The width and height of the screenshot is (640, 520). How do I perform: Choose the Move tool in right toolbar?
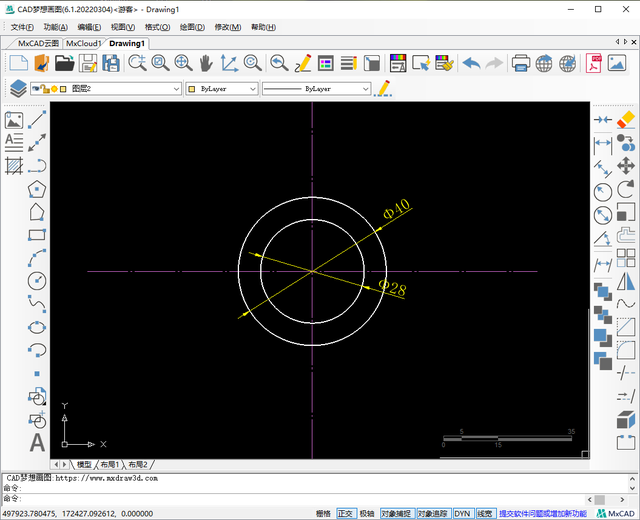coord(627,165)
